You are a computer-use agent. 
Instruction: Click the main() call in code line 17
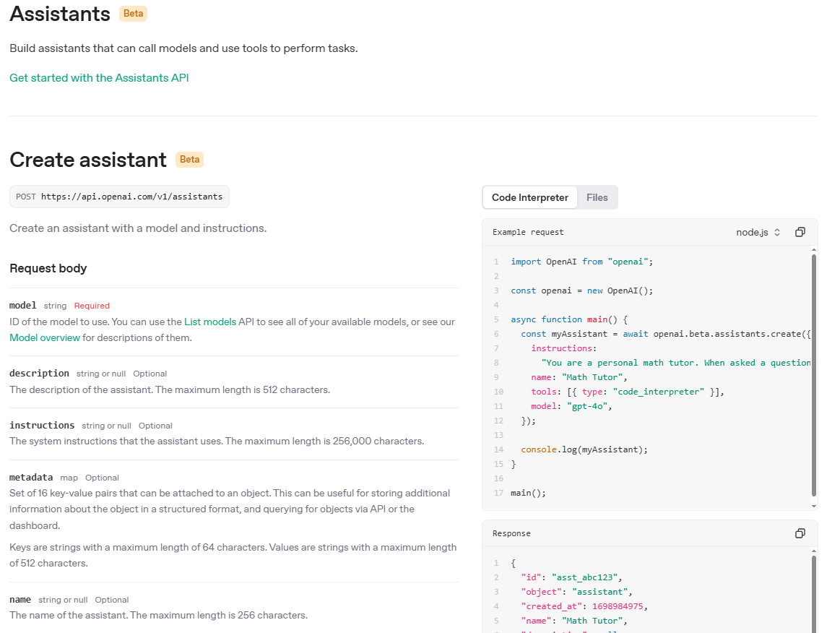528,493
